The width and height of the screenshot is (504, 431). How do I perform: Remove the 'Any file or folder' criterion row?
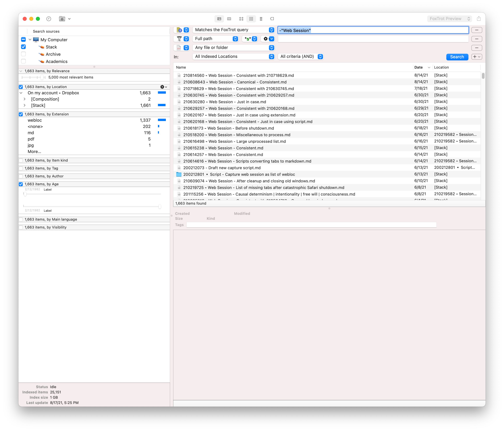pos(476,48)
